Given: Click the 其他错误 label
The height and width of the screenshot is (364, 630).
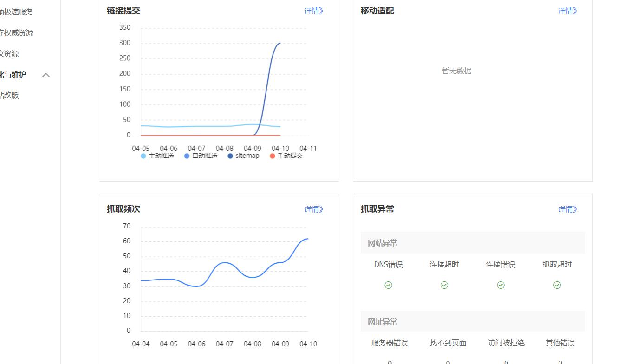Looking at the screenshot, I should point(560,343).
